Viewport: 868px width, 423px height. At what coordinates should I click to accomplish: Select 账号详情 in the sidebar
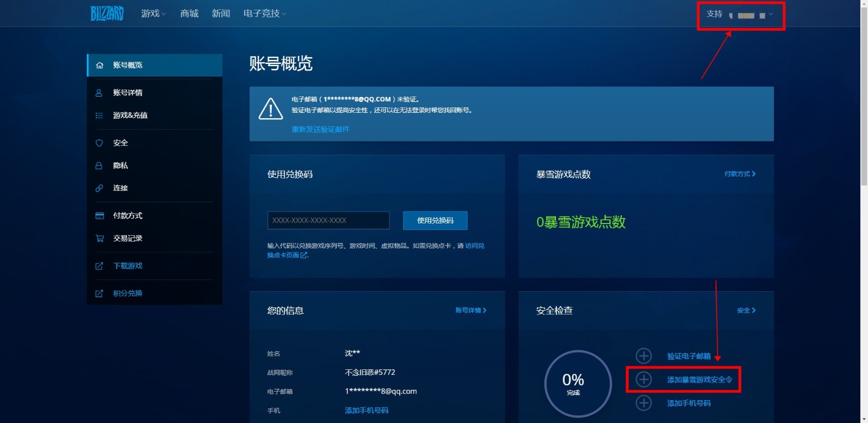(x=155, y=93)
